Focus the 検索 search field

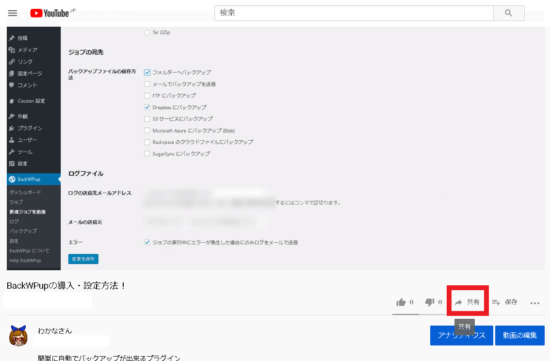click(354, 13)
